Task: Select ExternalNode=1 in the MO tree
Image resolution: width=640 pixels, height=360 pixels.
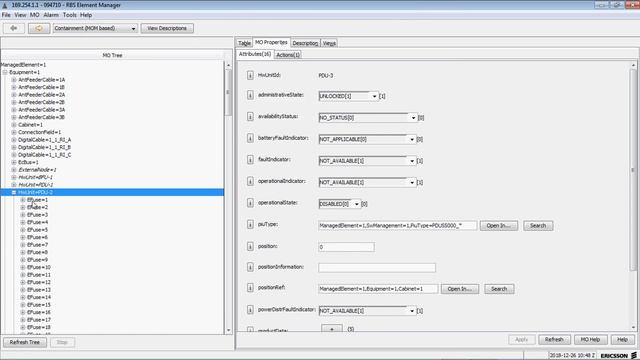Action: coord(37,170)
